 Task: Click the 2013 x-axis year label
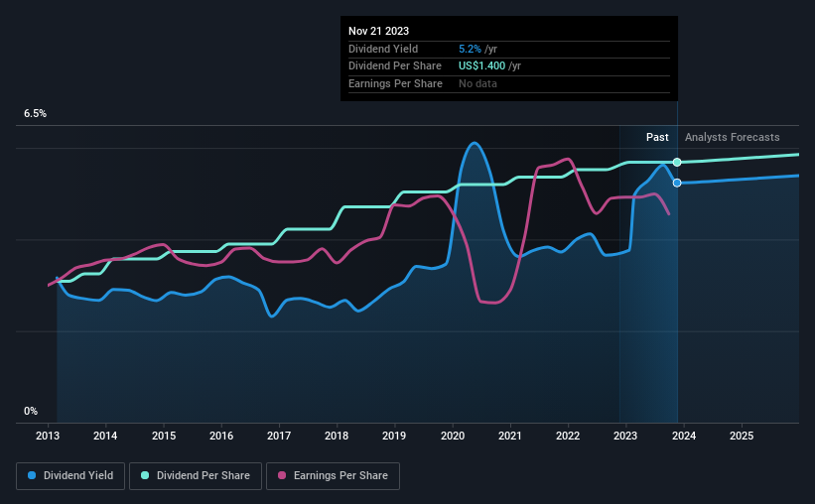[48, 436]
